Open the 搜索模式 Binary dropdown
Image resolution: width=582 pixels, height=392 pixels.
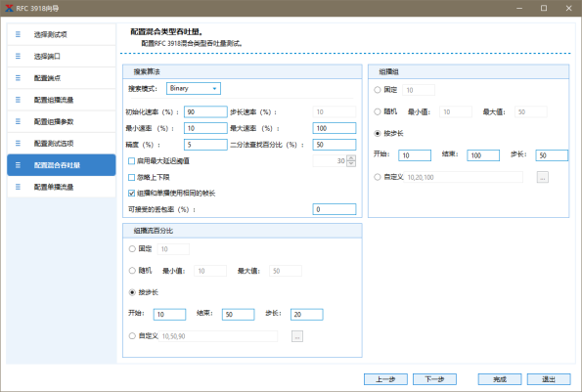tap(194, 88)
